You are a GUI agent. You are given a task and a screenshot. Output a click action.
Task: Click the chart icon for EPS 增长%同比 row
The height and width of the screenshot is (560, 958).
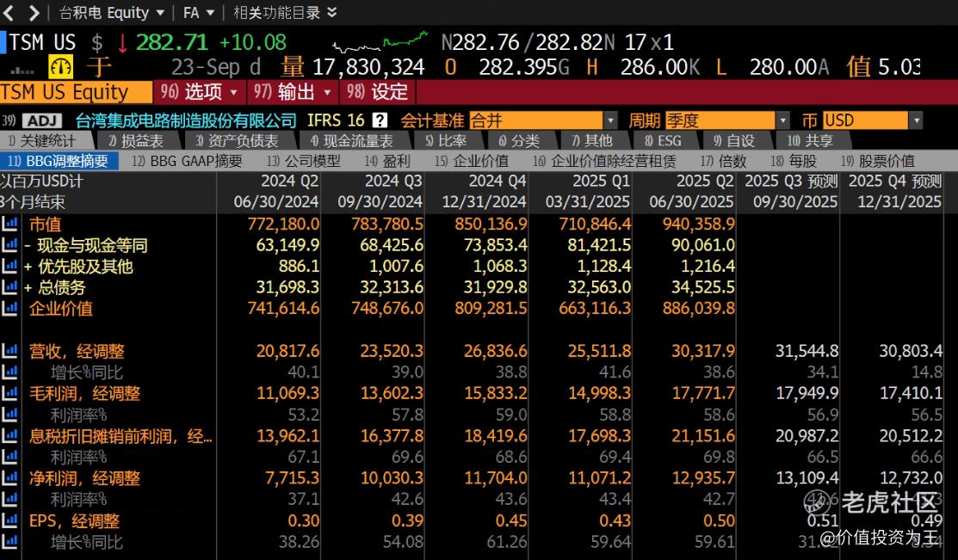(x=9, y=542)
